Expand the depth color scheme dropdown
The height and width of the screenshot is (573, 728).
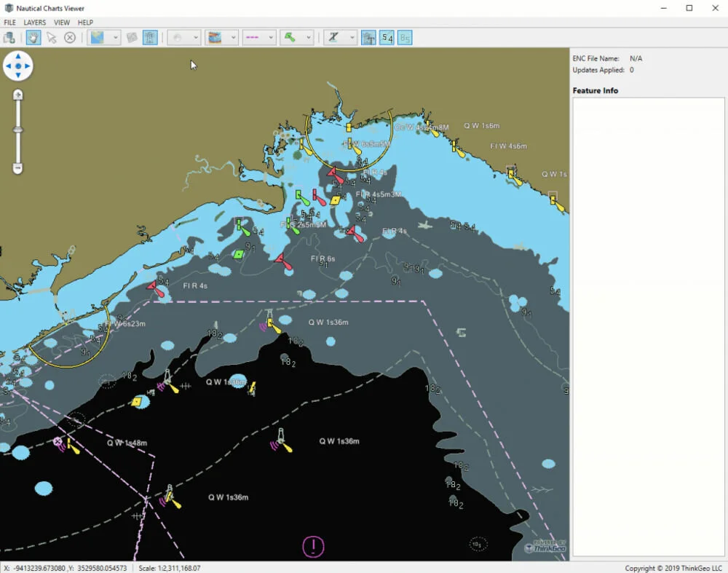coord(233,38)
